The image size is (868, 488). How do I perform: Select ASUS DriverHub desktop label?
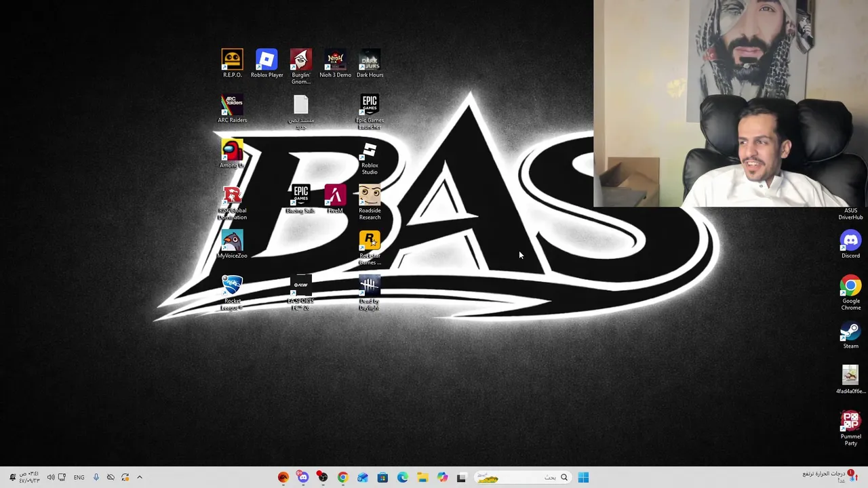pos(850,213)
